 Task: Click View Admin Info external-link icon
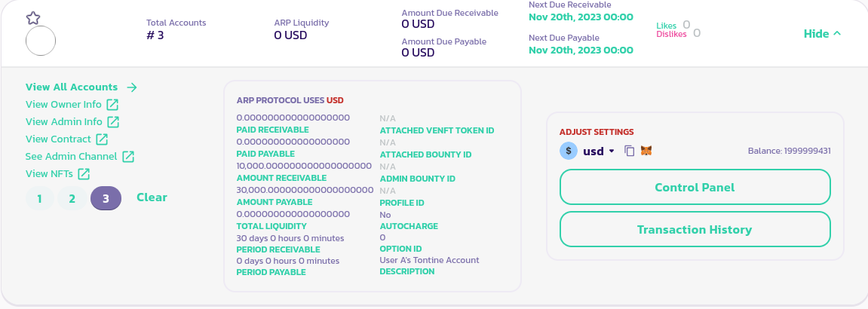(x=113, y=121)
